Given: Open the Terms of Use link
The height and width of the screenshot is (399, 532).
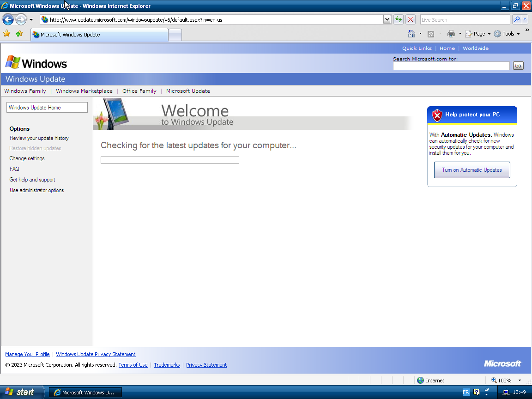Looking at the screenshot, I should pos(133,365).
